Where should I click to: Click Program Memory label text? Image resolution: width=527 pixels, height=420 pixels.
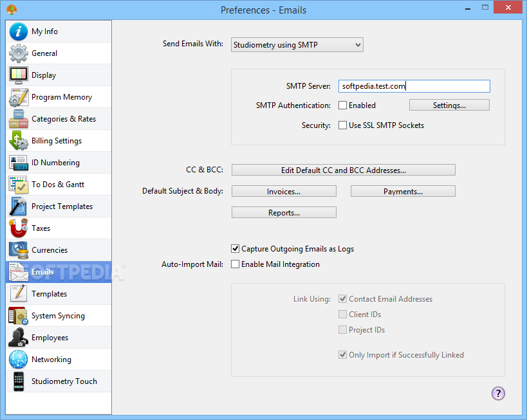(62, 97)
